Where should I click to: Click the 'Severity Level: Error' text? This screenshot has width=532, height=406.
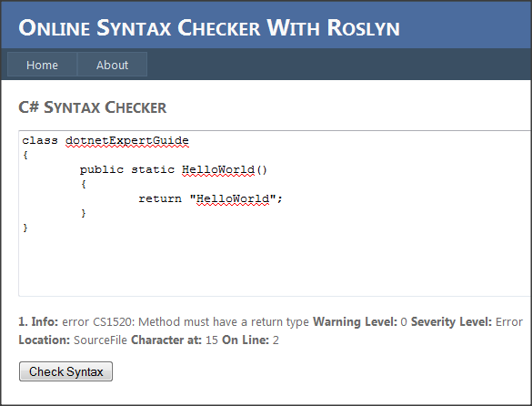[x=467, y=321]
